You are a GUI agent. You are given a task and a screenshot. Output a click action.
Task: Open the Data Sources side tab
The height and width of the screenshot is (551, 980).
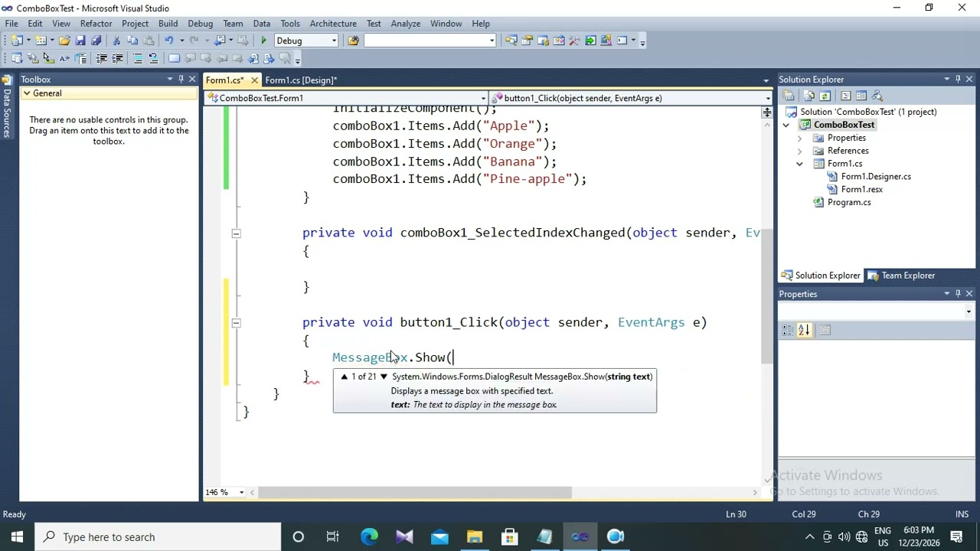pyautogui.click(x=7, y=106)
